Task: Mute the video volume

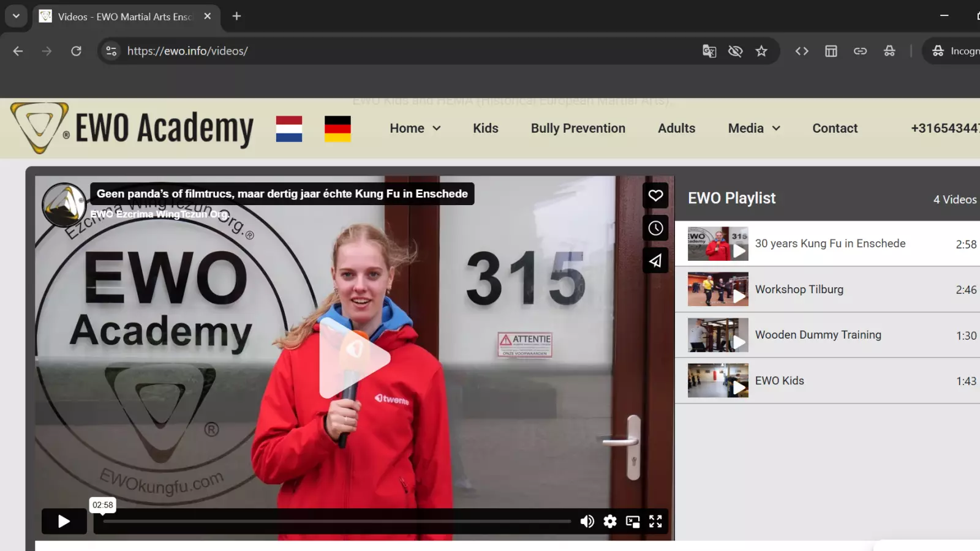Action: (587, 521)
